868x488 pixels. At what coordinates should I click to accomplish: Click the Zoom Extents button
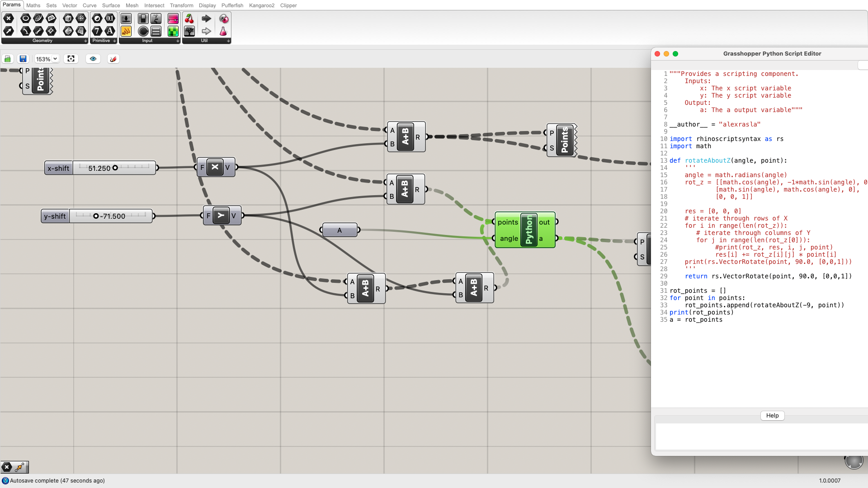tap(71, 59)
